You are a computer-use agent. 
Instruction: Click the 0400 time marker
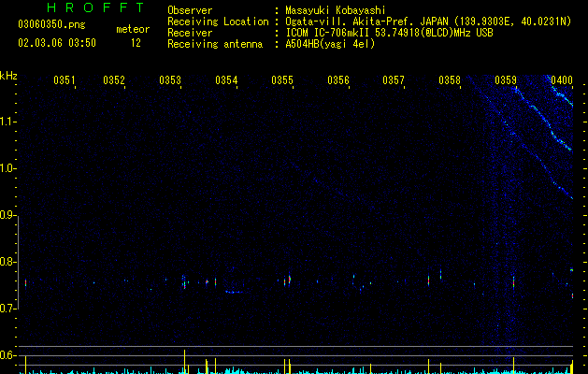pos(562,80)
